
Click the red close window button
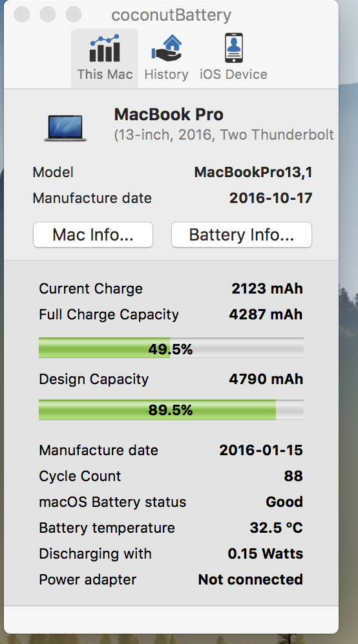[x=22, y=14]
